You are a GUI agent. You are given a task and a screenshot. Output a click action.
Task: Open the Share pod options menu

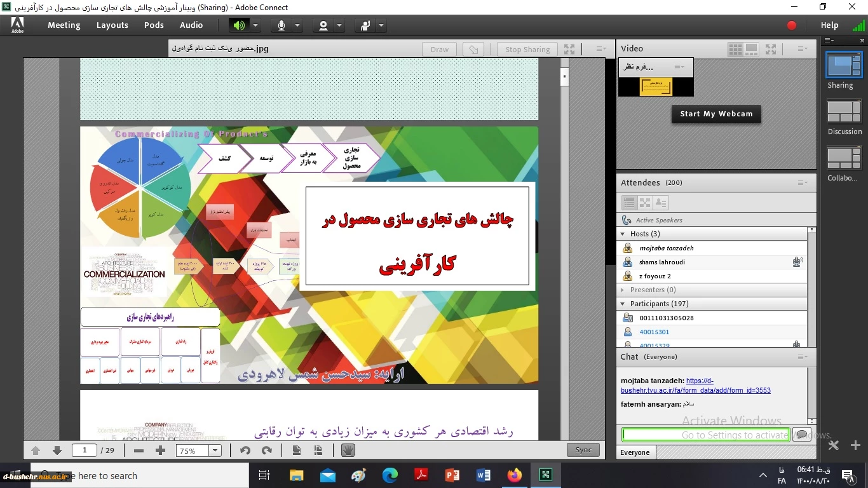[601, 49]
